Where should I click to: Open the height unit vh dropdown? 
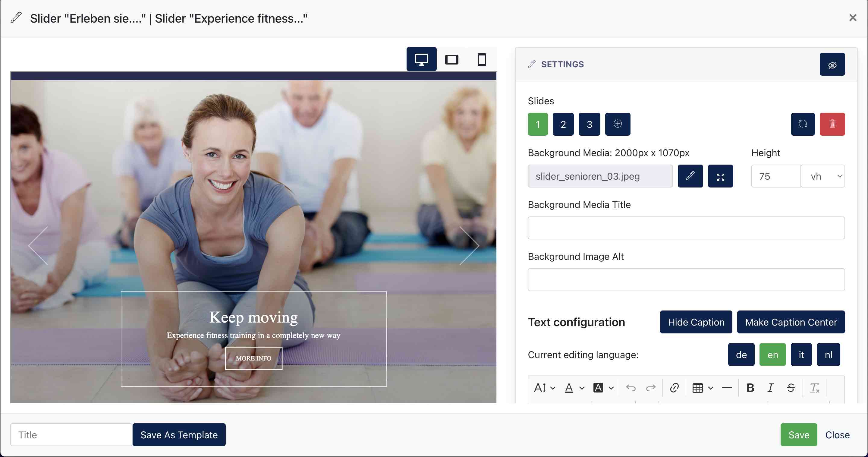pos(822,176)
